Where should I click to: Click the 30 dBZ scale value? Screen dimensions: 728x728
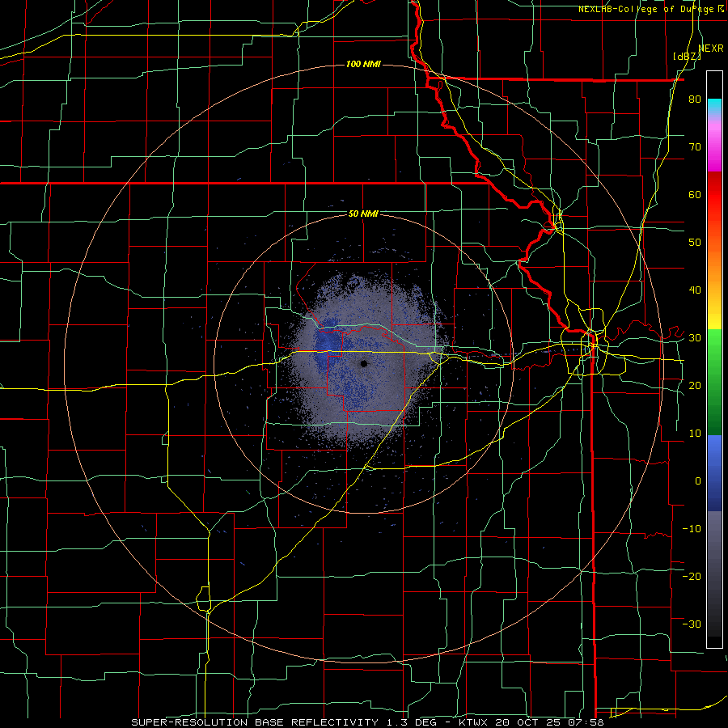(695, 337)
